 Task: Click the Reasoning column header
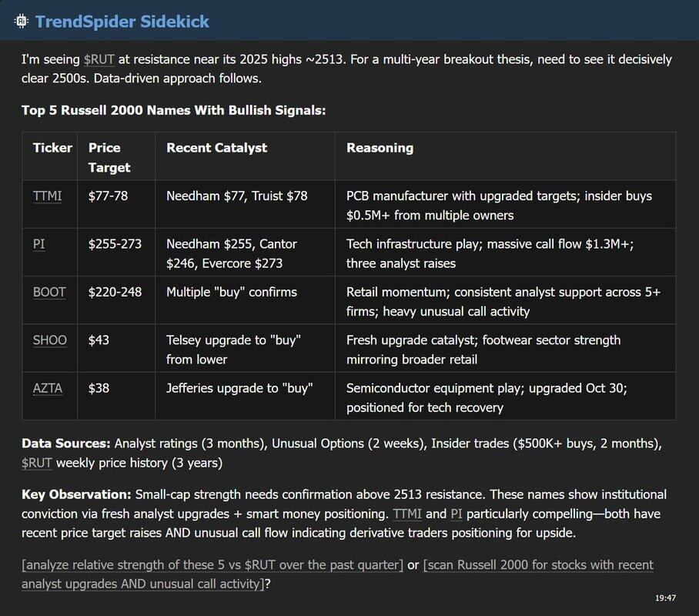[380, 147]
